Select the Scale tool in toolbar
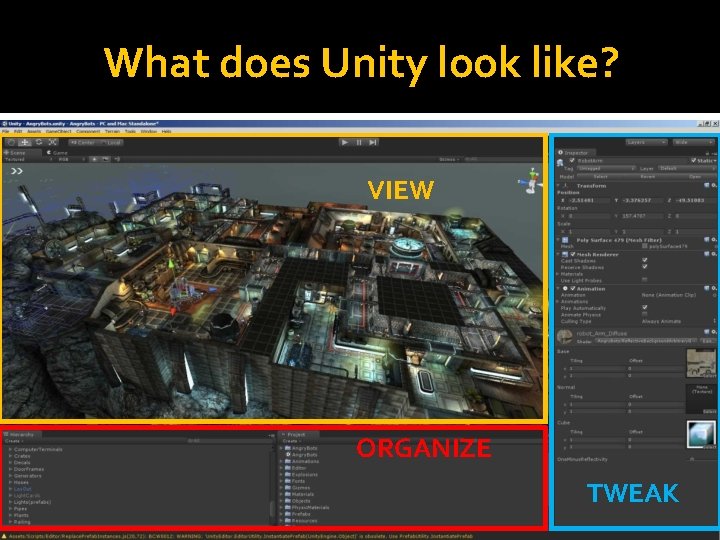Viewport: 720px width, 540px height. coord(52,142)
